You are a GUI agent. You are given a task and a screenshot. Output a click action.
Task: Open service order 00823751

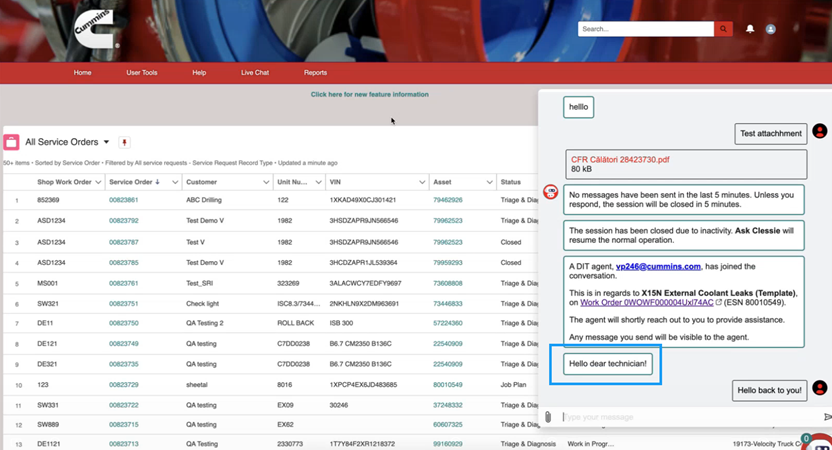(124, 304)
